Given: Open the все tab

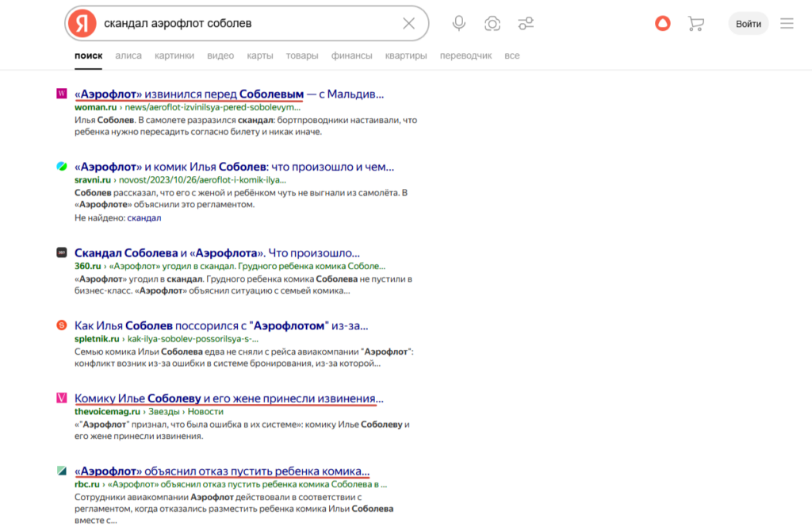Looking at the screenshot, I should tap(511, 56).
